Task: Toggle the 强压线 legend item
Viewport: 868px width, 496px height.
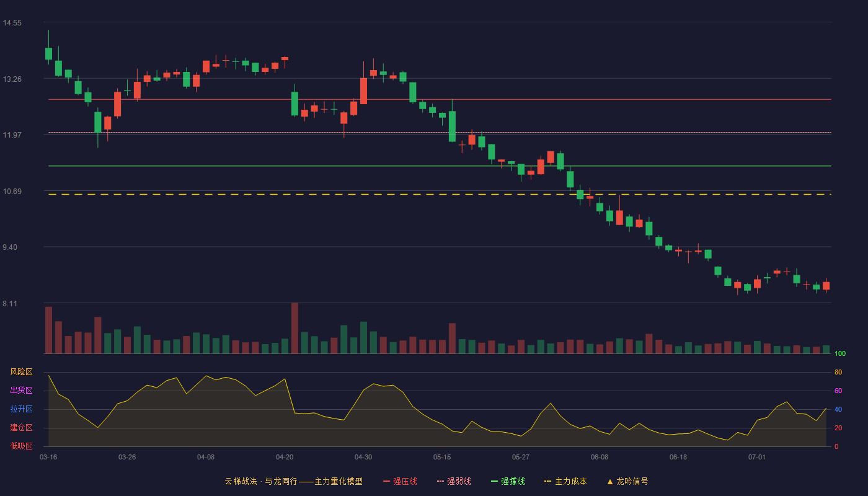Action: tap(400, 481)
